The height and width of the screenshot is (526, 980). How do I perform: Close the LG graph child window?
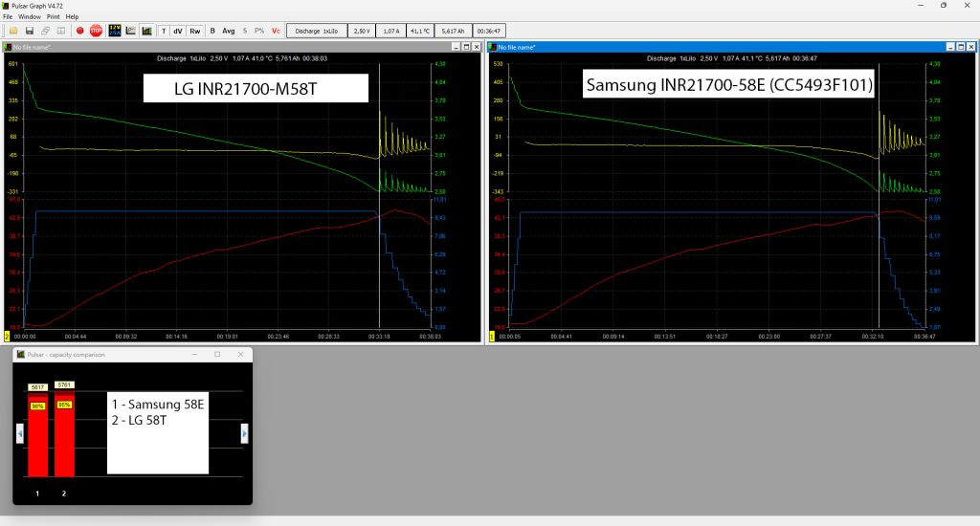point(477,47)
